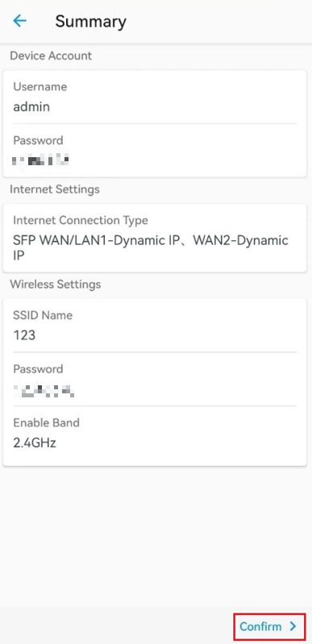Tap the SFP WAN/LAN1-Dynamic IP text
The height and width of the screenshot is (644, 312).
[94, 240]
